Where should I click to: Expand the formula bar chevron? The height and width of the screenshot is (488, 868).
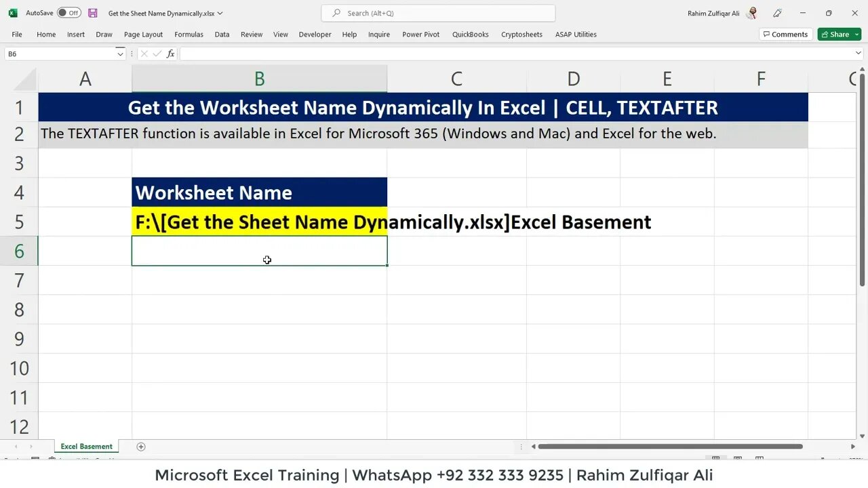click(858, 54)
